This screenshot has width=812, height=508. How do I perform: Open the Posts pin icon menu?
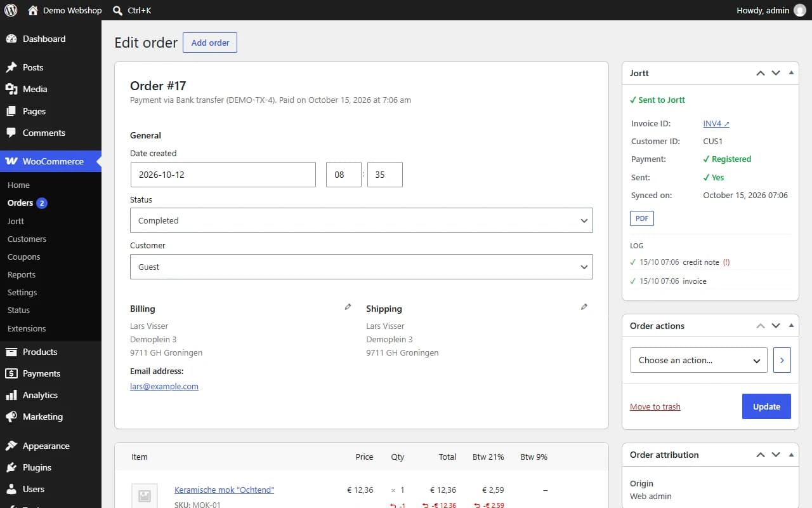click(11, 67)
